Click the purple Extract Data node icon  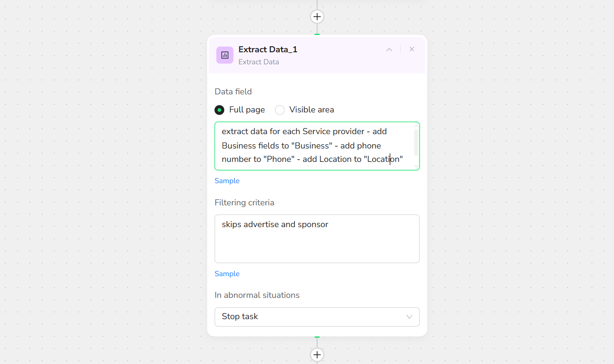(225, 55)
